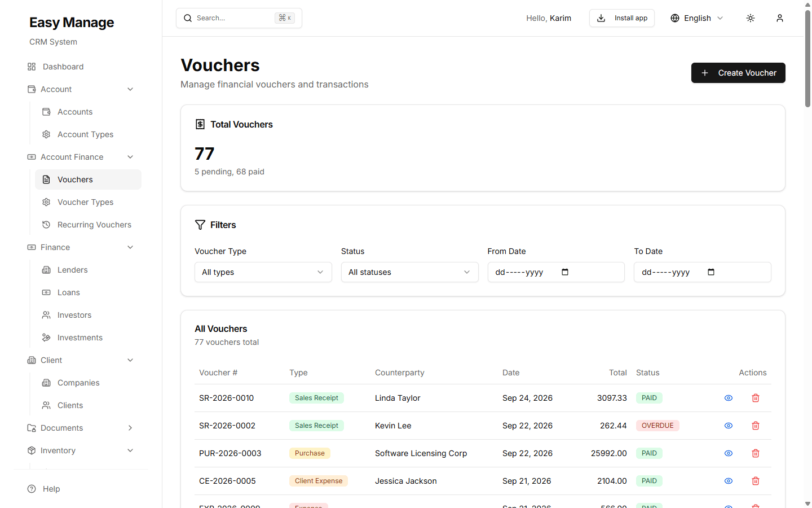This screenshot has height=508, width=812.
Task: Open the English language dropdown
Action: [697, 18]
